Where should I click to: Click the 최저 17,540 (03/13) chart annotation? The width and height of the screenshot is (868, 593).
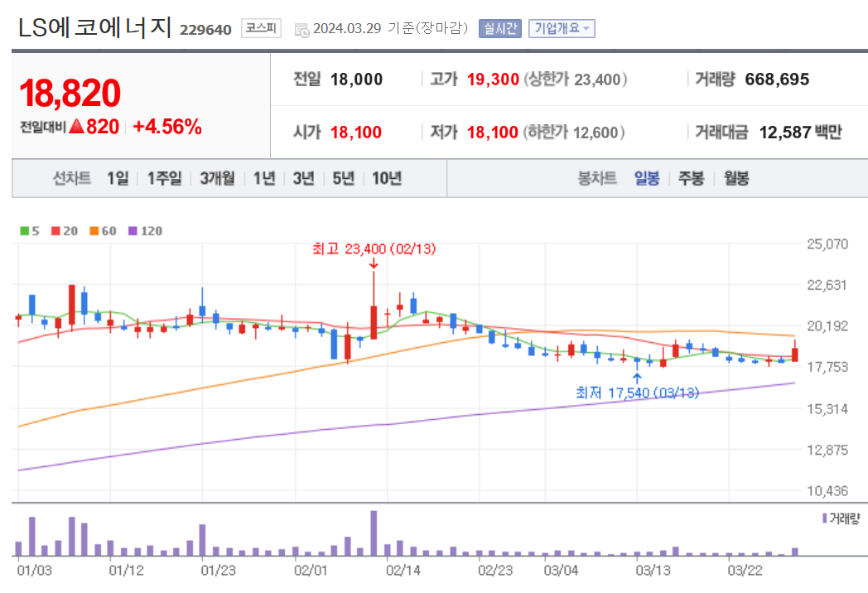click(637, 393)
